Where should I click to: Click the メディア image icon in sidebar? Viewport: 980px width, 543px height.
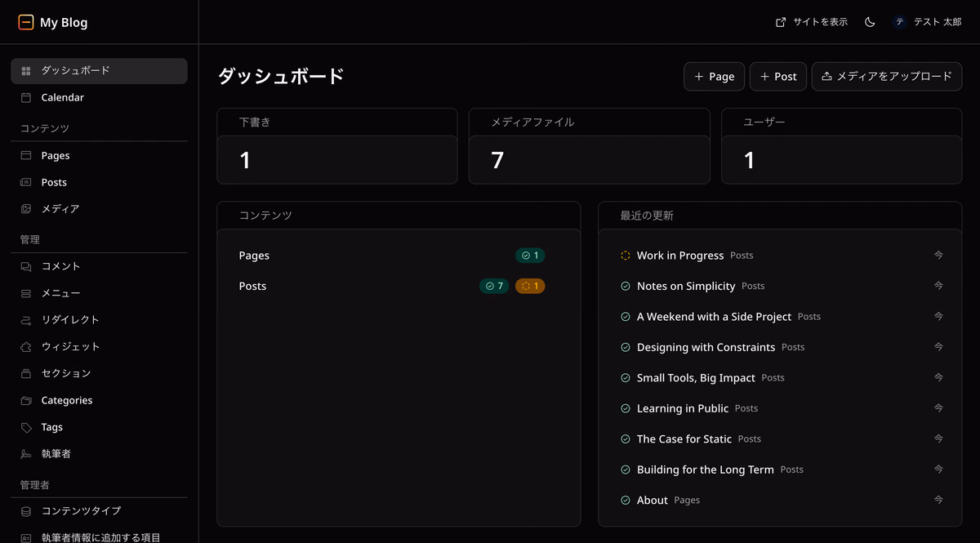(26, 209)
